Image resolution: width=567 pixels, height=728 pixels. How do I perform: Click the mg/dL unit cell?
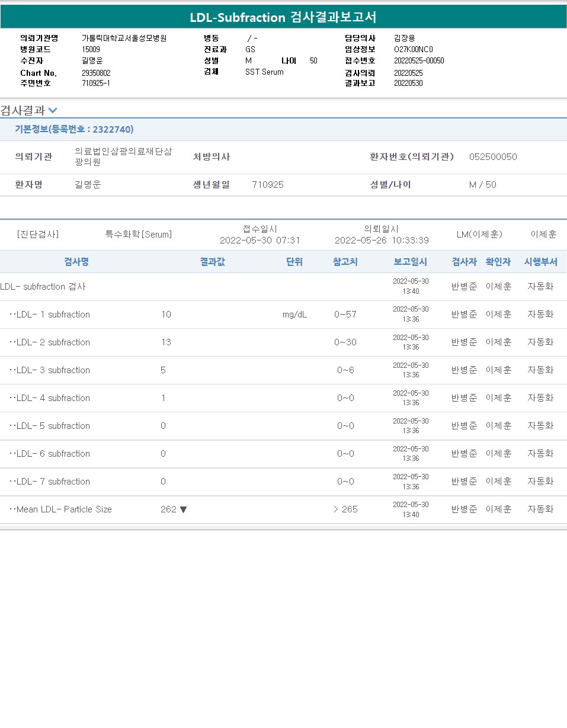(x=294, y=315)
